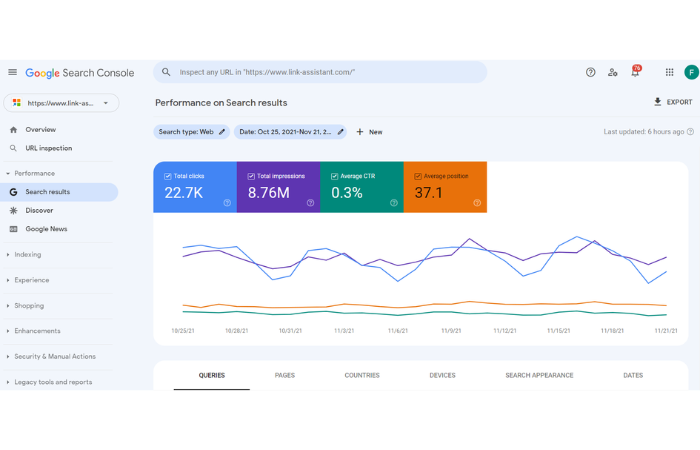Image resolution: width=700 pixels, height=450 pixels.
Task: Click the 37.1 average position value
Action: click(x=429, y=193)
